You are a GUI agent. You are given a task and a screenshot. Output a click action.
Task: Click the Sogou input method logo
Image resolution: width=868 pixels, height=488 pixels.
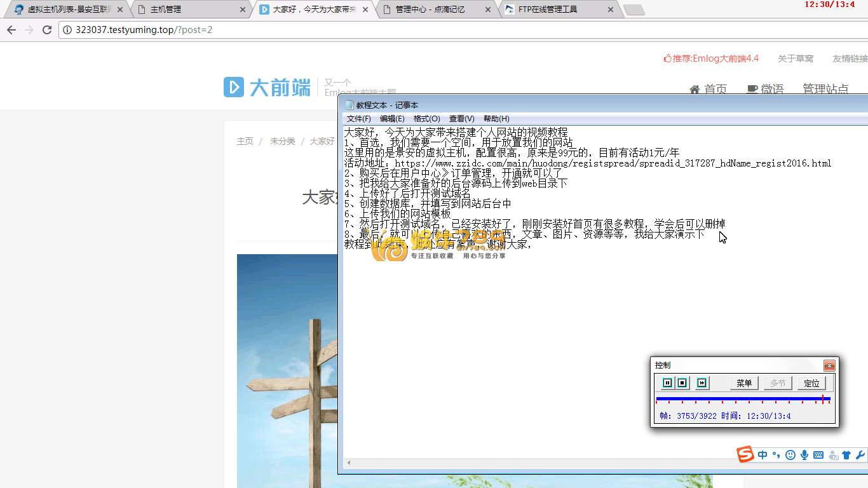[x=745, y=454]
